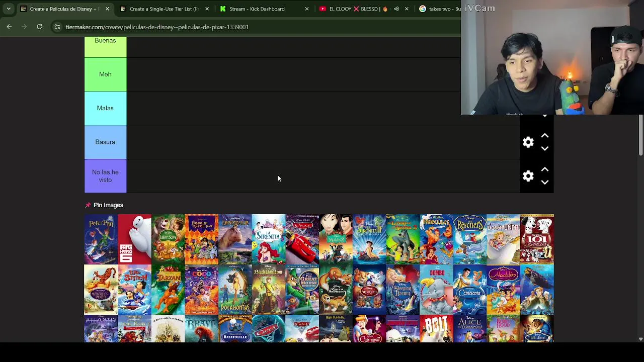Select the Robin Hood poster
The image size is (644, 362).
503,329
